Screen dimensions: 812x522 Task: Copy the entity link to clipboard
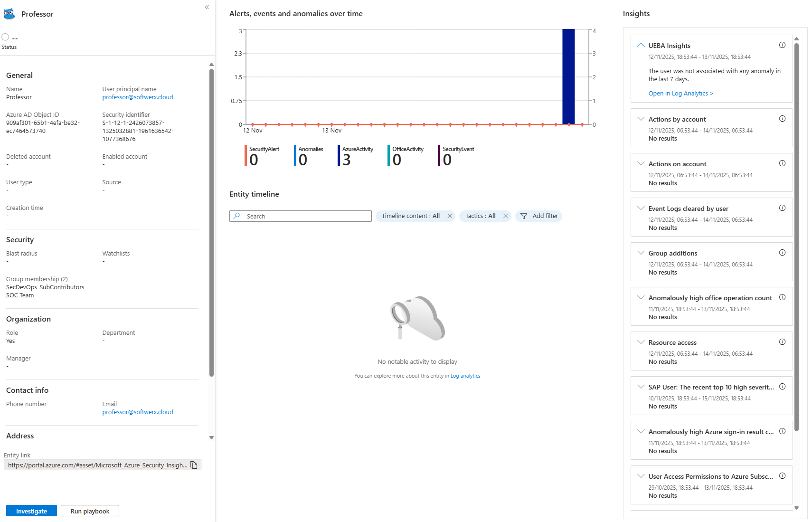point(194,465)
